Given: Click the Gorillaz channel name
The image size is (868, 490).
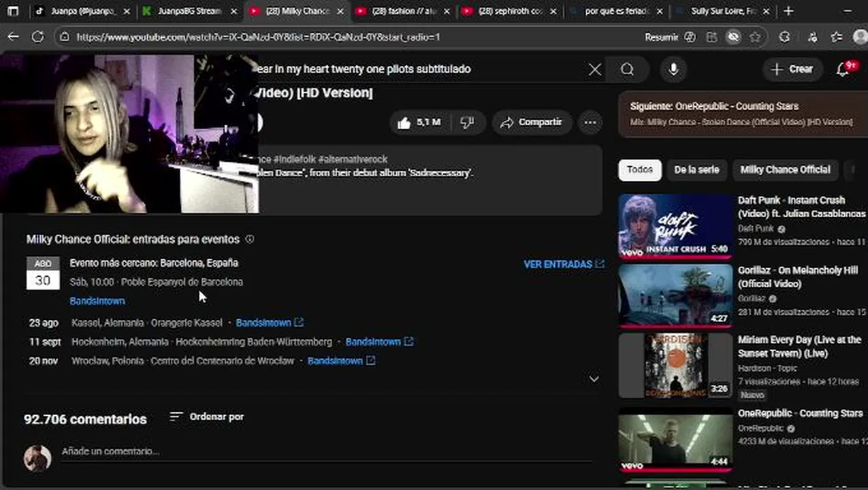Looking at the screenshot, I should click(752, 298).
